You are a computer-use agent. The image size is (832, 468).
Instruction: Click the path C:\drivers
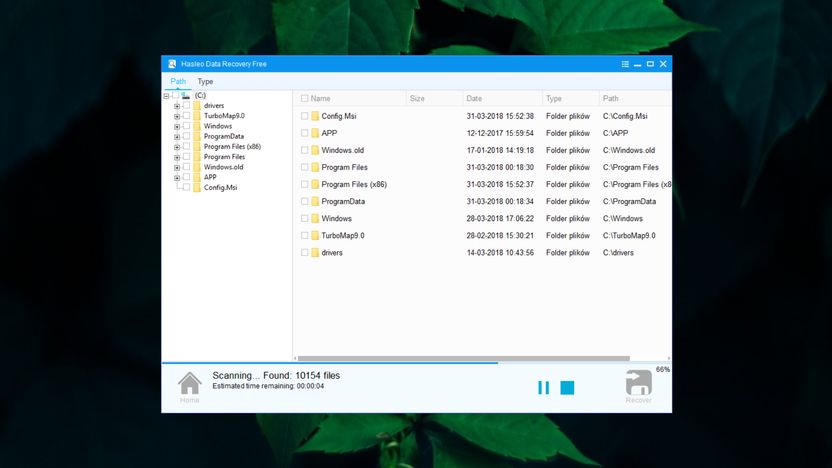[x=618, y=253]
